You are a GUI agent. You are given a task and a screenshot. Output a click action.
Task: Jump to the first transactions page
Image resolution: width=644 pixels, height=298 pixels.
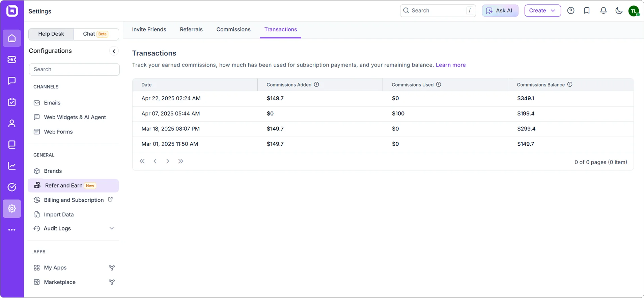click(142, 161)
